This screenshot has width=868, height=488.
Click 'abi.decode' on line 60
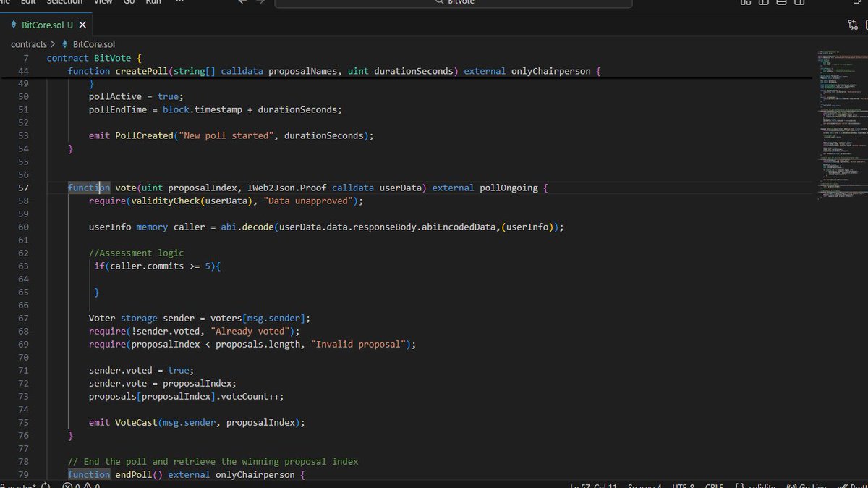pos(247,227)
